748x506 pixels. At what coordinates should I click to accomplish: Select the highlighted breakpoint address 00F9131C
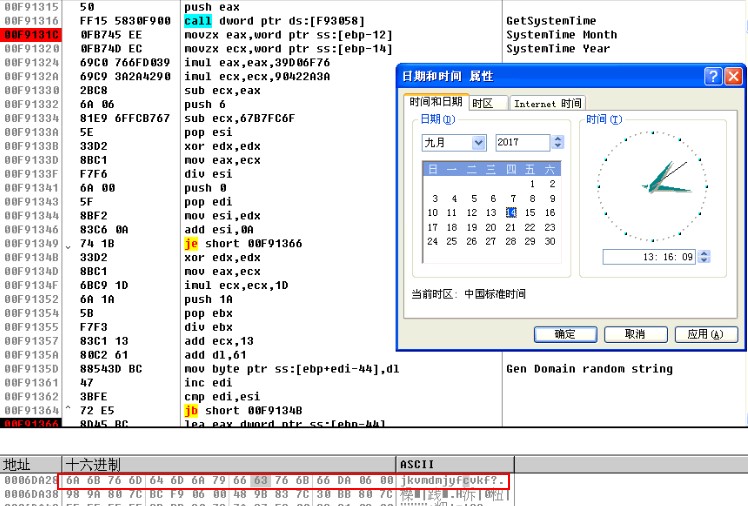tap(30, 35)
